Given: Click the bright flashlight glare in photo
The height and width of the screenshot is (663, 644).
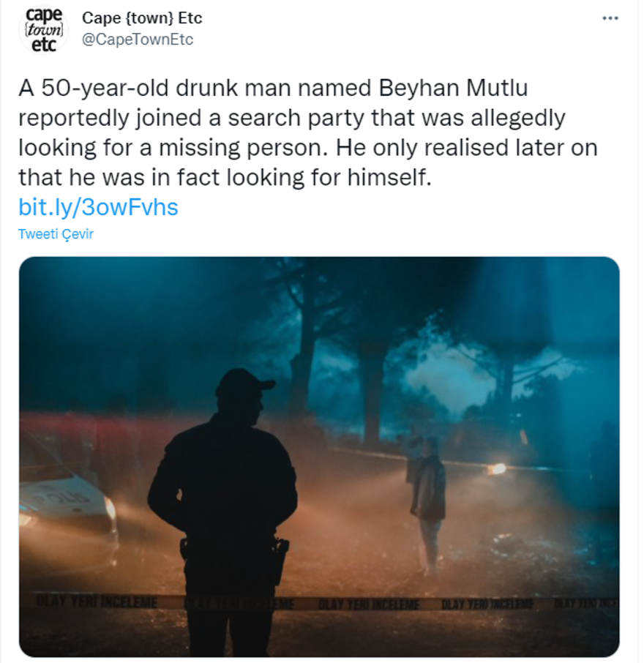Looking at the screenshot, I should [x=497, y=468].
